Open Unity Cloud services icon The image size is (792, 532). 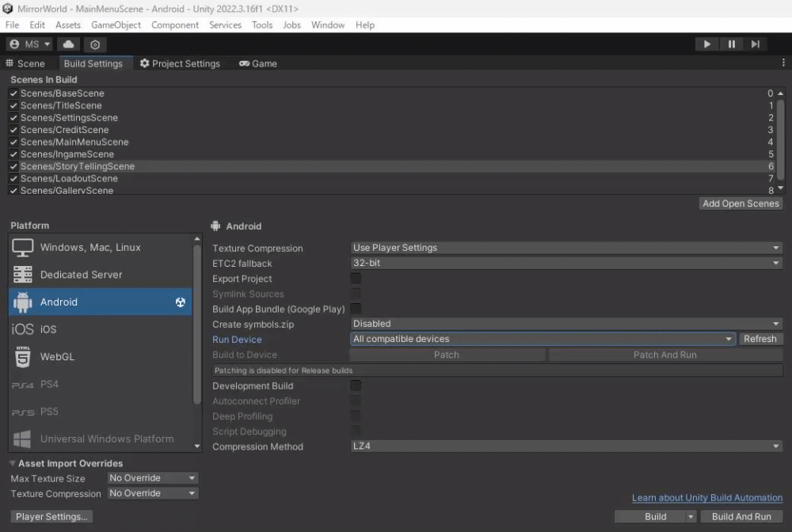pyautogui.click(x=69, y=44)
